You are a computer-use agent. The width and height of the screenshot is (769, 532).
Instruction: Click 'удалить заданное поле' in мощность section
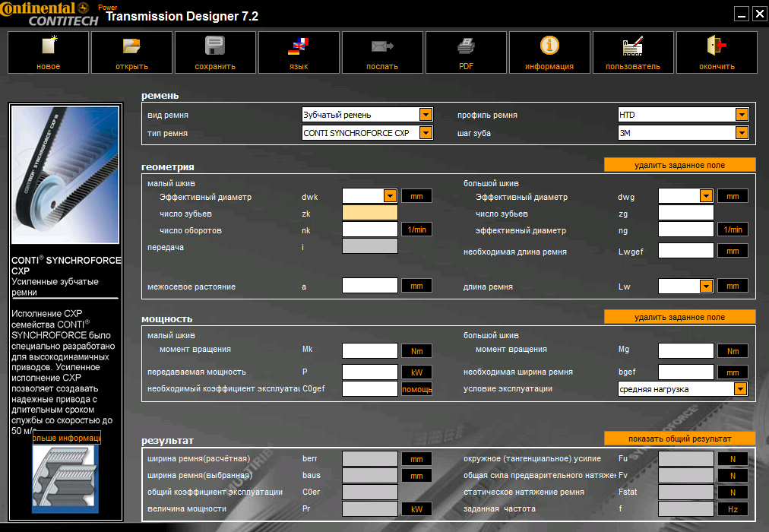pyautogui.click(x=680, y=317)
